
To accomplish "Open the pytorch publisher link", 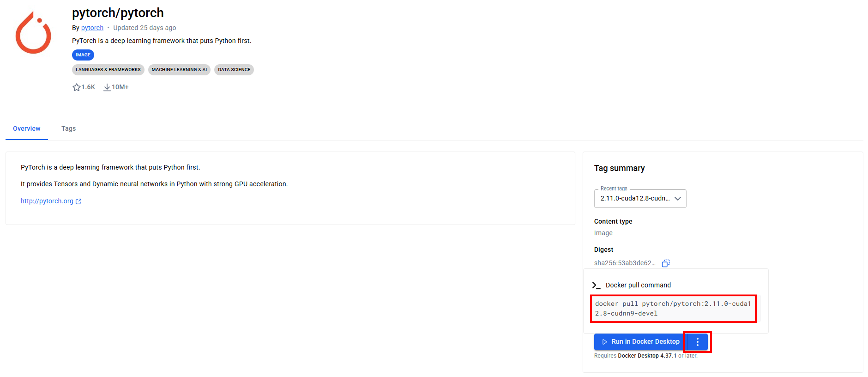I will 92,28.
